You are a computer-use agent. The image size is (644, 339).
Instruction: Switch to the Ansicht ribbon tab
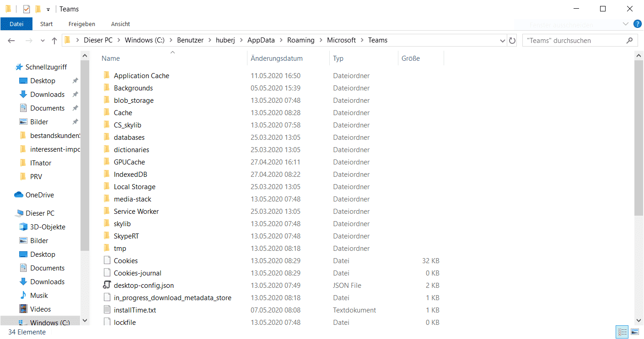click(121, 24)
